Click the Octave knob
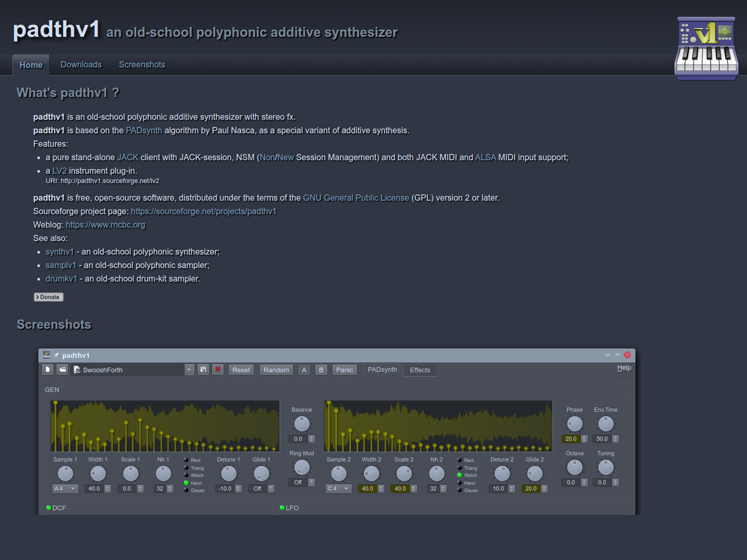The height and width of the screenshot is (560, 747). 575,468
